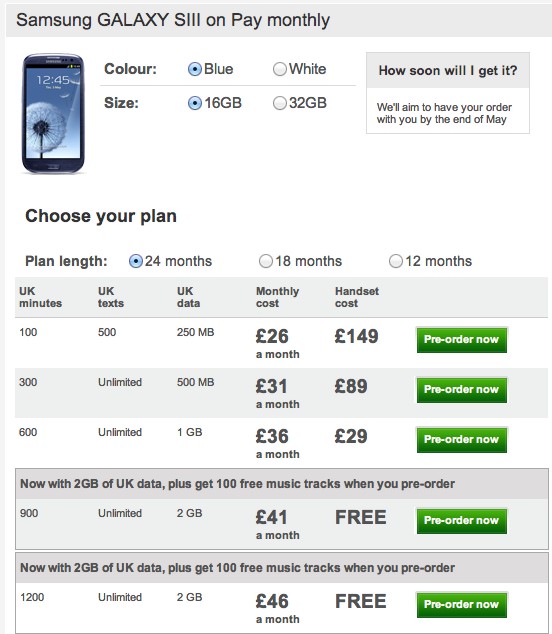Pre-order the £31 a month plan
This screenshot has width=552, height=634.
click(461, 390)
